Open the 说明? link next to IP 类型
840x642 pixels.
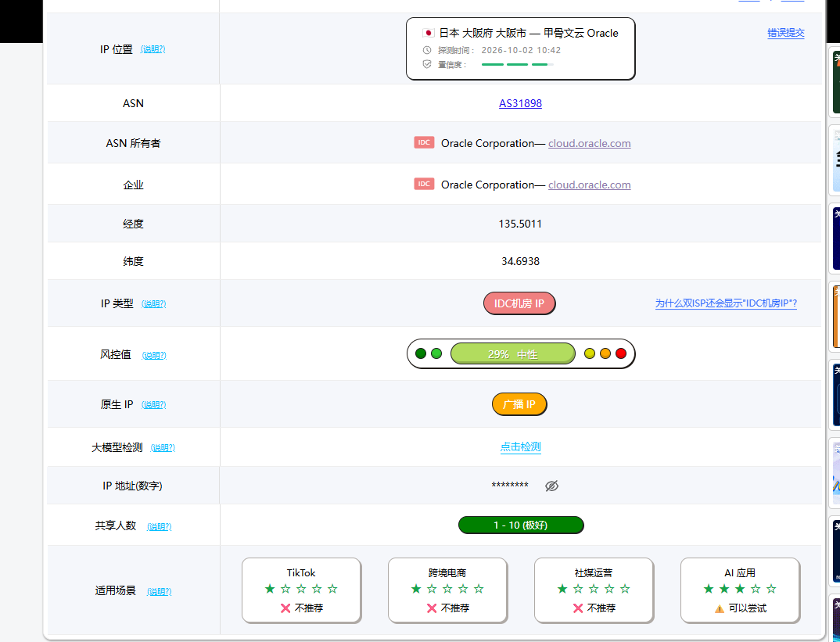coord(154,304)
